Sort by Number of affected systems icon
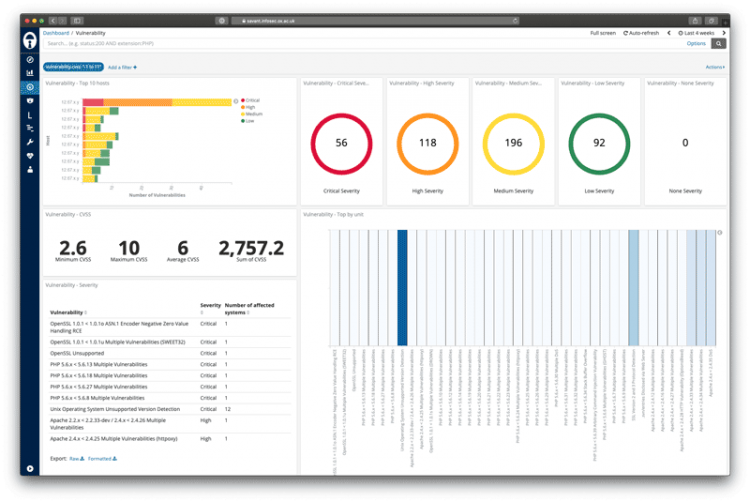Screen dimensions: 750x502 [x=248, y=313]
